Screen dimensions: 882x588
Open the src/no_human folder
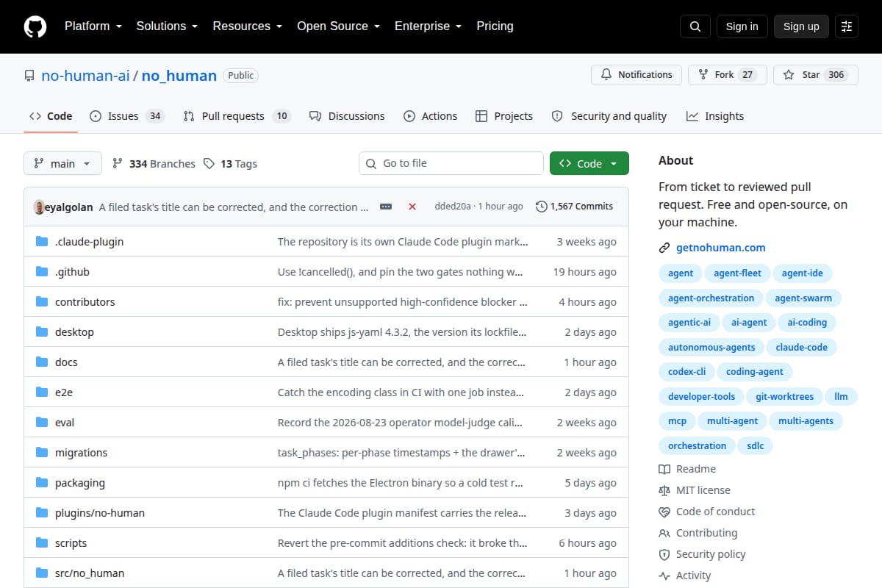90,573
